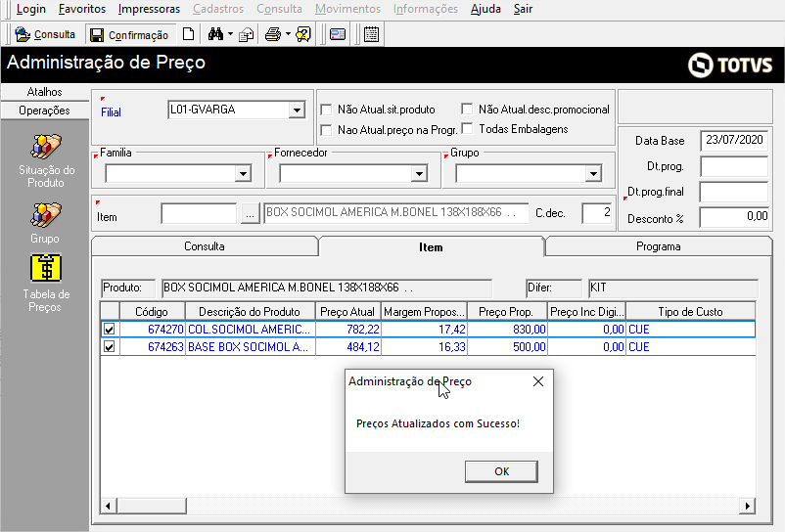Toggle Nao Atual.preço na Progr. checkbox
785x532 pixels.
(326, 130)
